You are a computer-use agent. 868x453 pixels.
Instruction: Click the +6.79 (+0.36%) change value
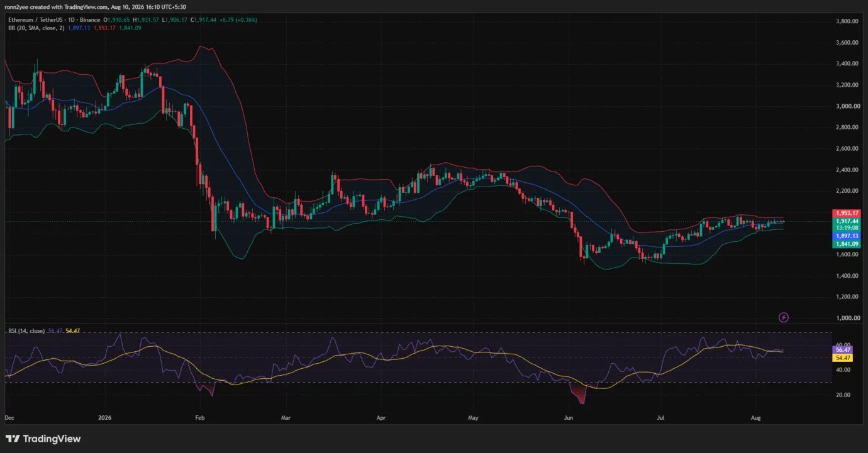point(239,20)
